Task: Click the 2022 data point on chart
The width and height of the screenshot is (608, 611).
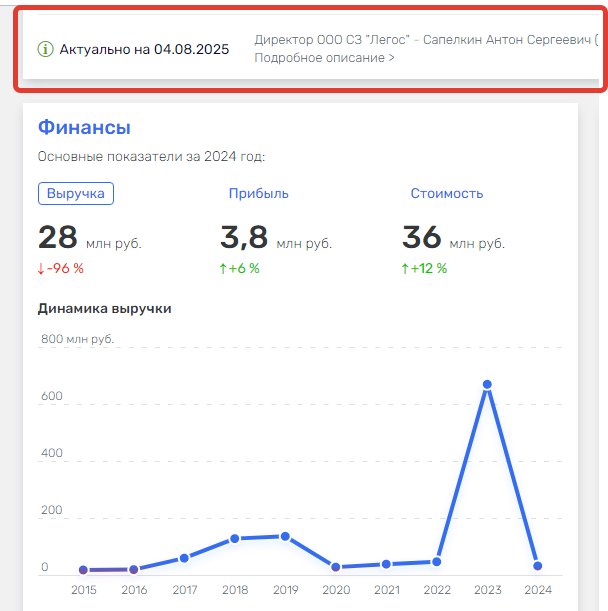Action: (x=437, y=562)
